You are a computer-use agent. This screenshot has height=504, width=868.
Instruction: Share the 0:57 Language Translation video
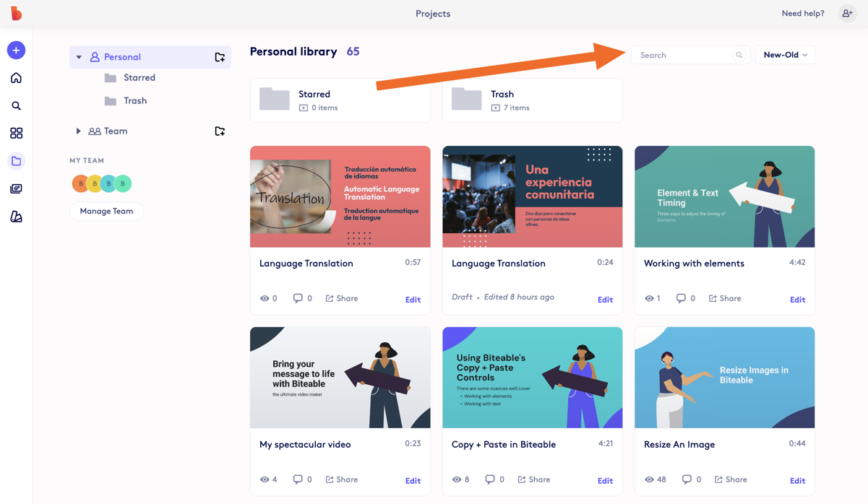(342, 298)
